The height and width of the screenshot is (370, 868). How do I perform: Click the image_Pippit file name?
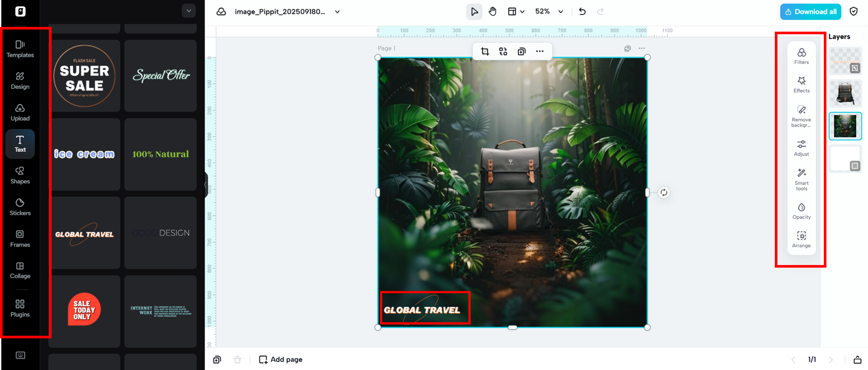point(280,12)
